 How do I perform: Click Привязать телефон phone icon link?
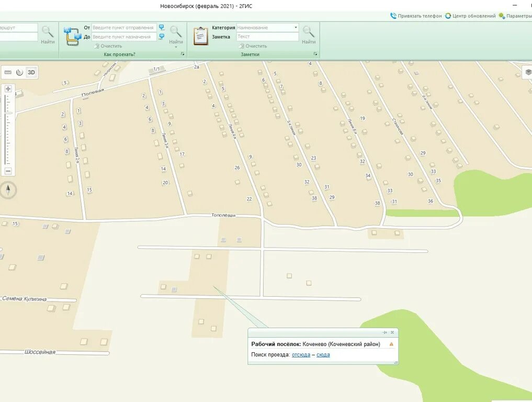416,16
